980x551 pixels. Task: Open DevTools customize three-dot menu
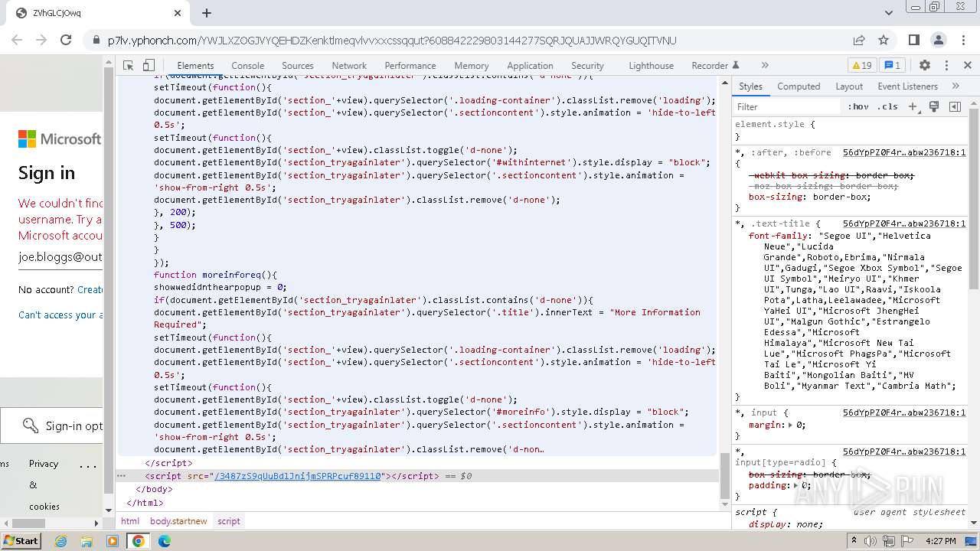[946, 66]
